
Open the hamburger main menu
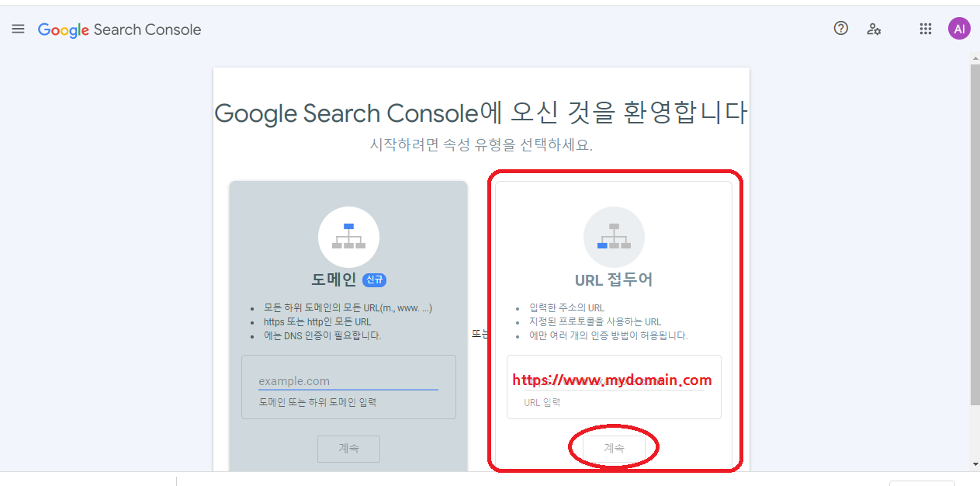click(x=19, y=30)
